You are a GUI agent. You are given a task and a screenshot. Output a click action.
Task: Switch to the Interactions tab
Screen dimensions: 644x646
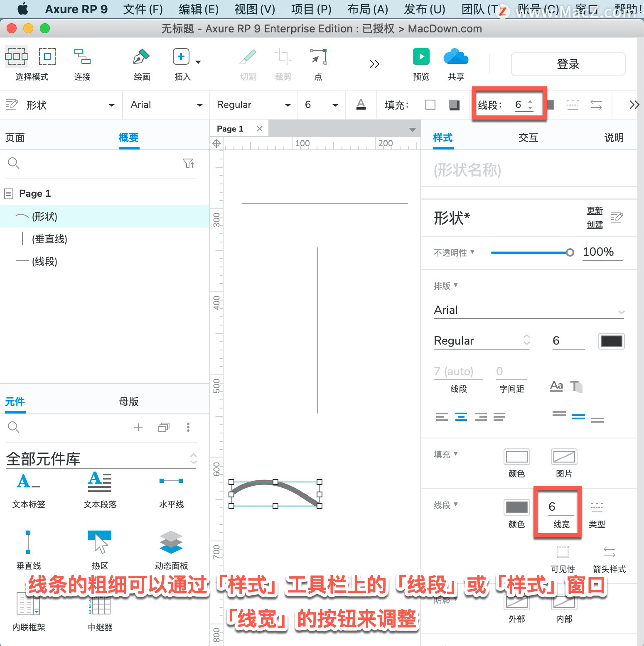click(x=528, y=138)
